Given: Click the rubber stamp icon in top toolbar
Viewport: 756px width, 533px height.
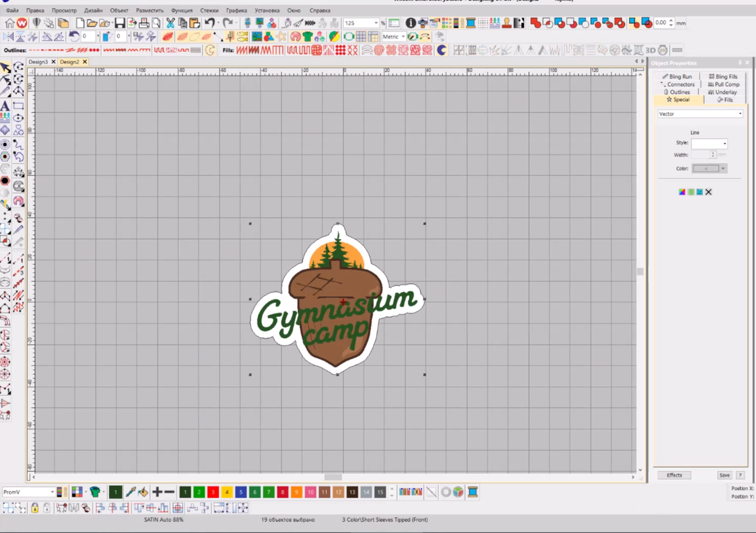Looking at the screenshot, I should click(507, 23).
